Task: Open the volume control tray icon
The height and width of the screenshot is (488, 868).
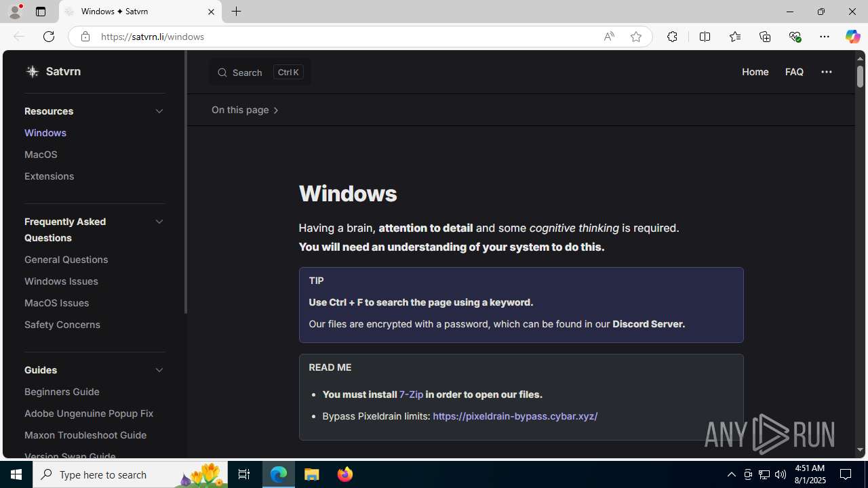Action: coord(781,474)
